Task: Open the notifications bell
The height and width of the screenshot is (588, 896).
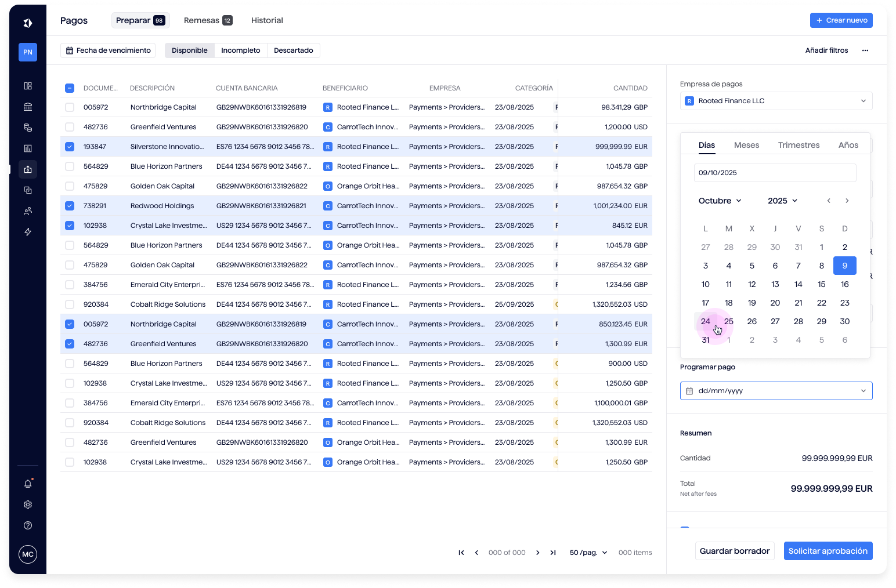Action: point(28,484)
